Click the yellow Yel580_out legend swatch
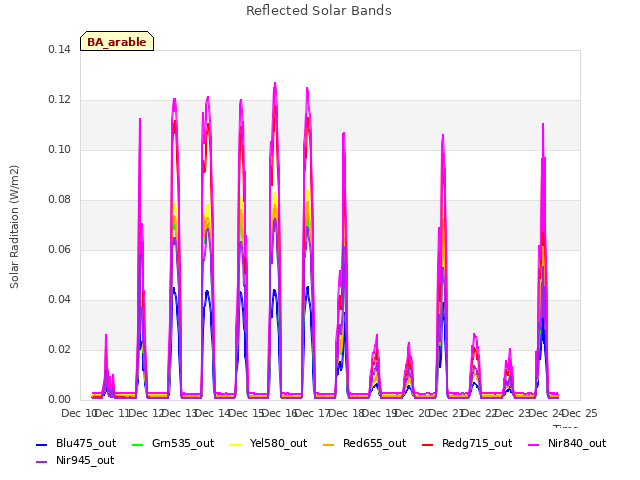Screen dimensions: 640x480 pos(236,444)
